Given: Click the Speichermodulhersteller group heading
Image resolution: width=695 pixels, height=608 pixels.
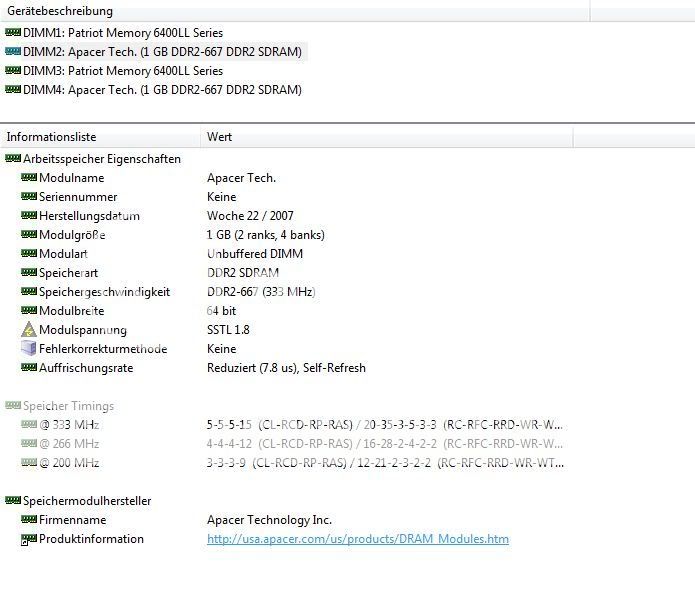Looking at the screenshot, I should [87, 501].
